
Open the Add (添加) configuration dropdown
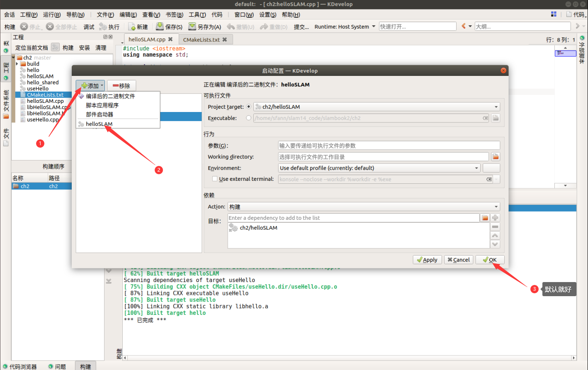coord(90,86)
